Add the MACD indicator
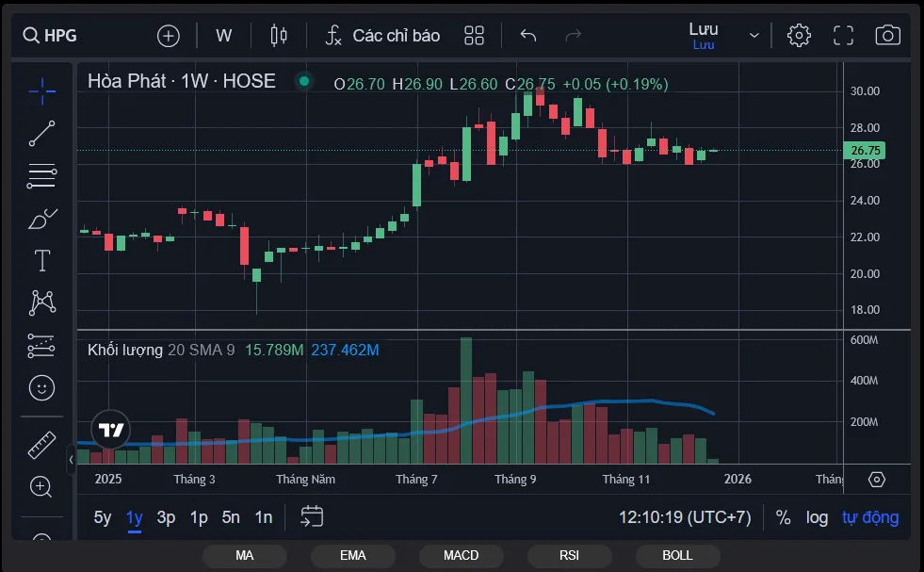924x572 pixels. click(x=462, y=555)
